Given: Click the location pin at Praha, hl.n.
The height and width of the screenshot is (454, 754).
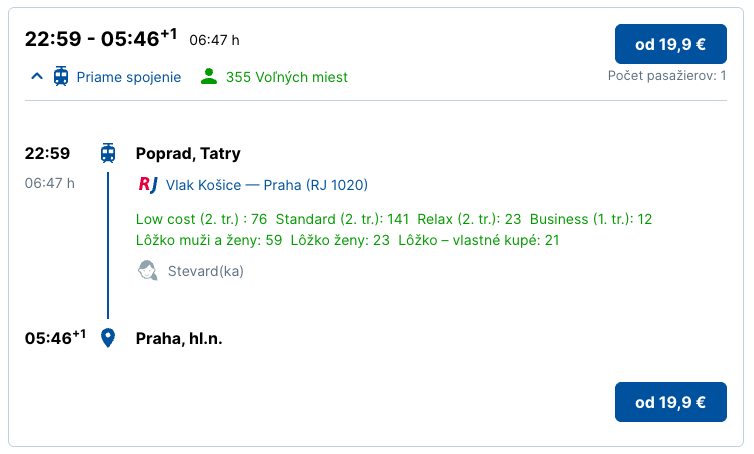Looking at the screenshot, I should coord(108,338).
